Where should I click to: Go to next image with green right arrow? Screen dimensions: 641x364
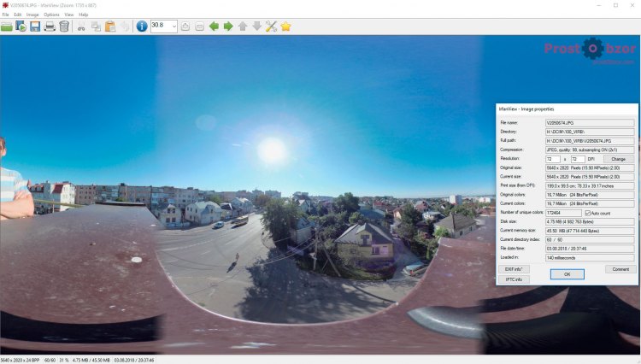[228, 26]
